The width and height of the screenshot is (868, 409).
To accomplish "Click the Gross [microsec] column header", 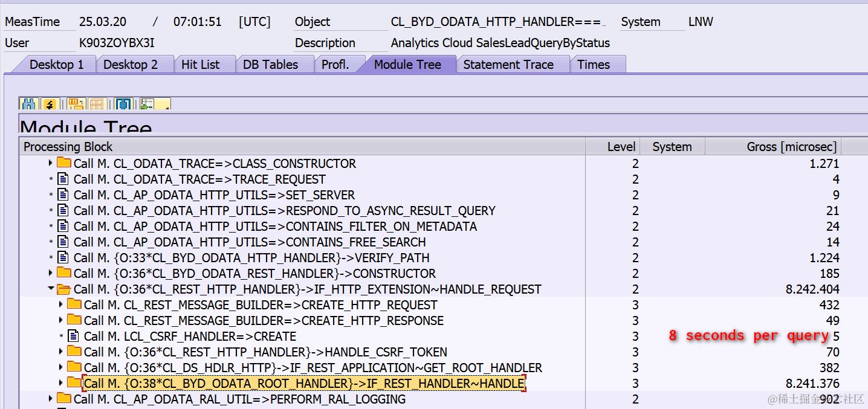I will [x=773, y=146].
